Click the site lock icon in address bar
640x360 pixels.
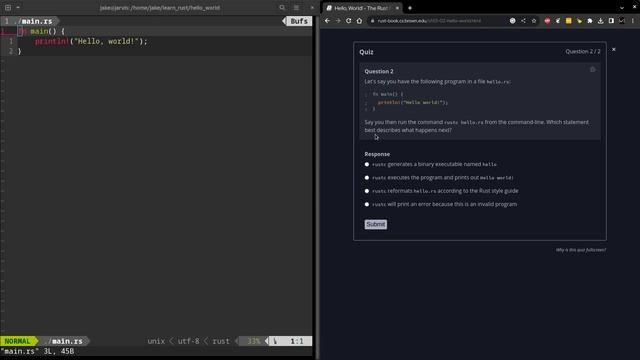tap(372, 21)
